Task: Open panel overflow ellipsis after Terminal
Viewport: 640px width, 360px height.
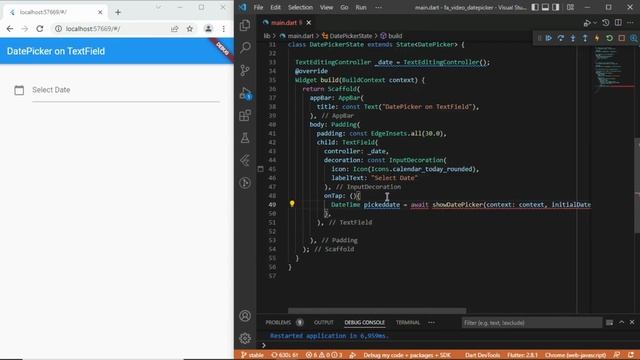Action: coord(431,322)
